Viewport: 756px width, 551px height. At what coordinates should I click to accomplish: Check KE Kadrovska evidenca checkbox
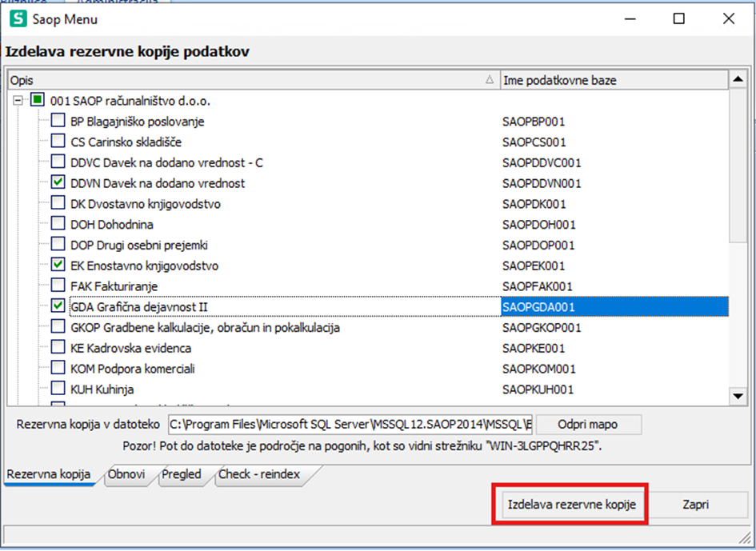click(58, 348)
